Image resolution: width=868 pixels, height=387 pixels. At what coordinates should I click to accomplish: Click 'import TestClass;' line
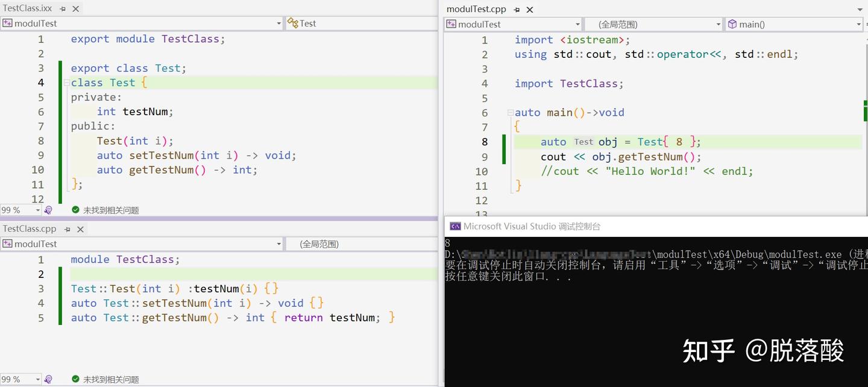(x=569, y=84)
